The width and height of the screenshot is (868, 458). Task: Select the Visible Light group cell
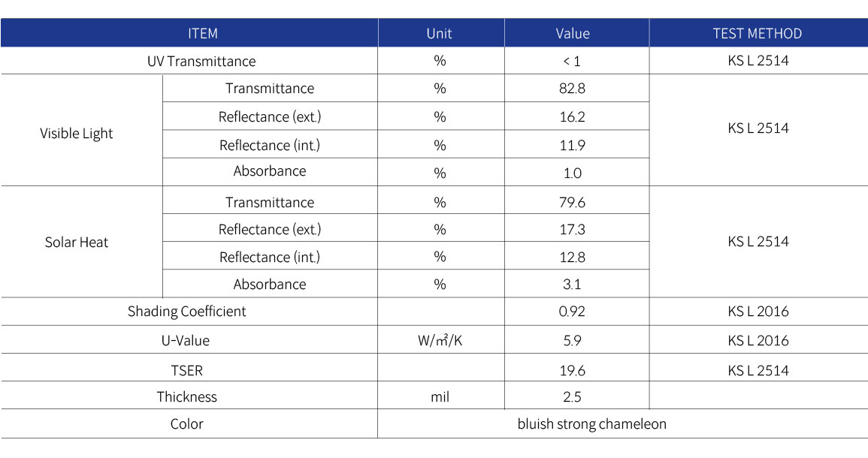(x=77, y=134)
